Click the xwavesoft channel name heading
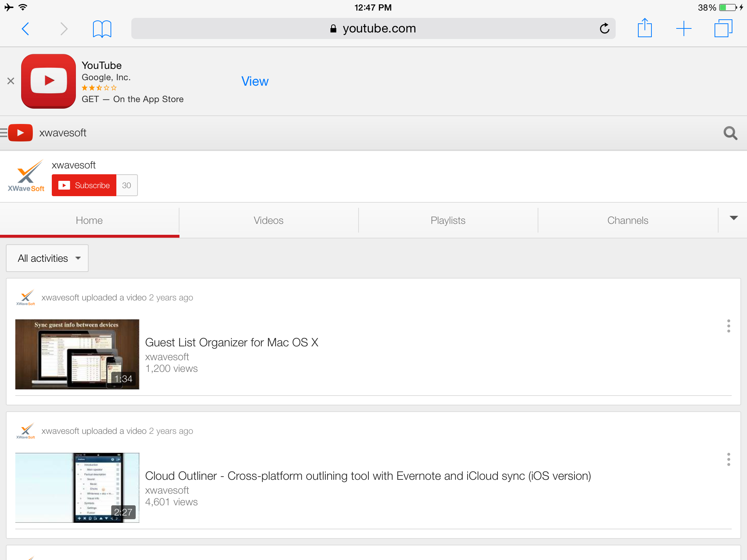 (x=74, y=165)
